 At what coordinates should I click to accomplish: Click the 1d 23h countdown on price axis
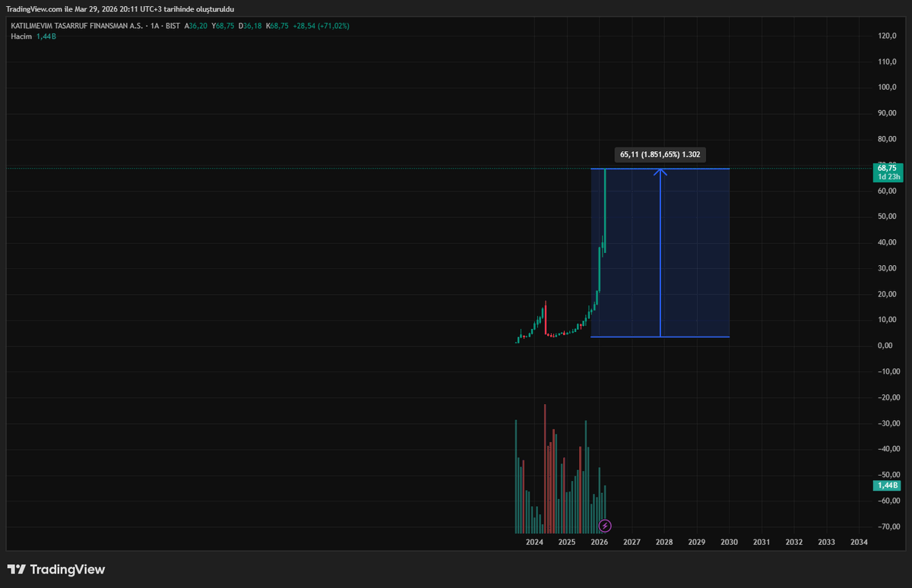888,176
